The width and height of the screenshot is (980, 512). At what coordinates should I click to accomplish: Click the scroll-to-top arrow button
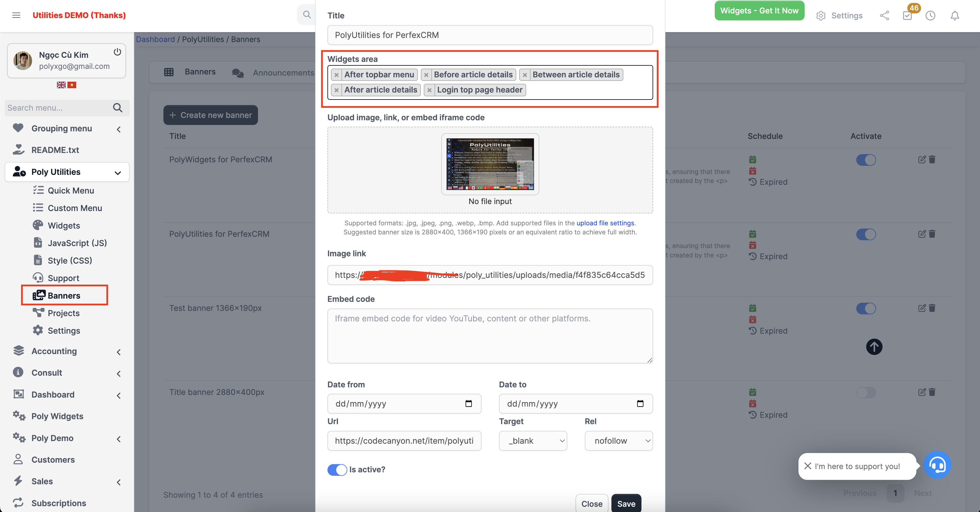point(874,346)
